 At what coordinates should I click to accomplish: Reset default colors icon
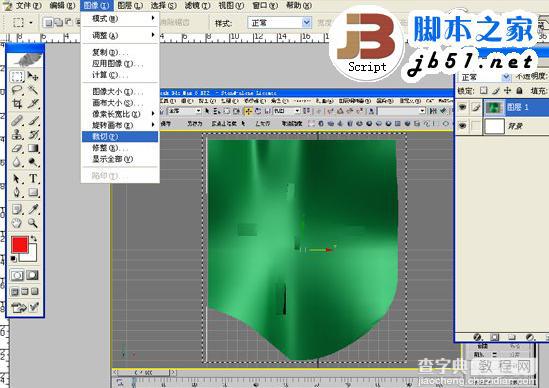[13, 259]
